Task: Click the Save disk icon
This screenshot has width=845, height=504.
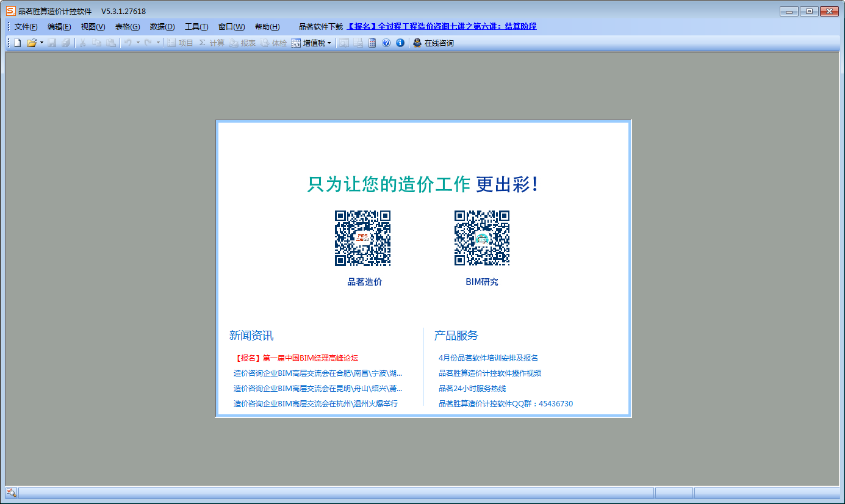Action: (x=52, y=43)
